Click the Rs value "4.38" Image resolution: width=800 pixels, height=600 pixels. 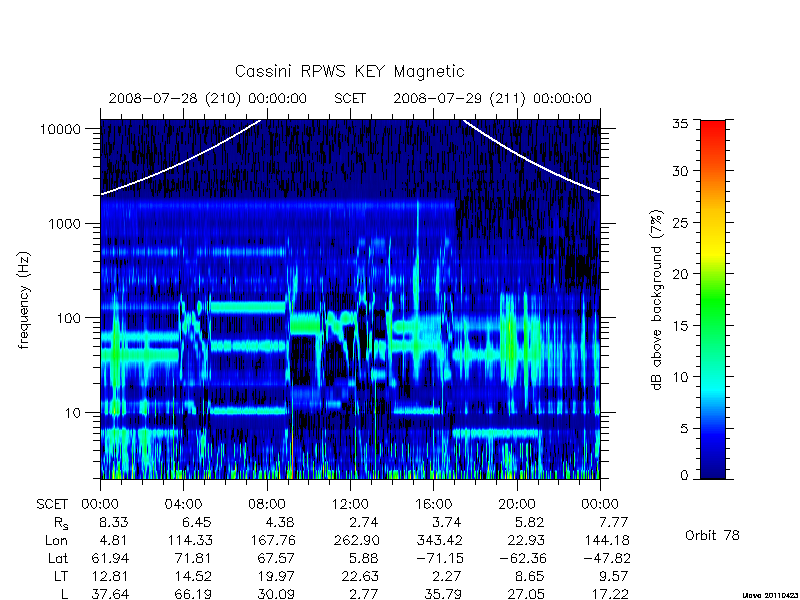tap(279, 522)
